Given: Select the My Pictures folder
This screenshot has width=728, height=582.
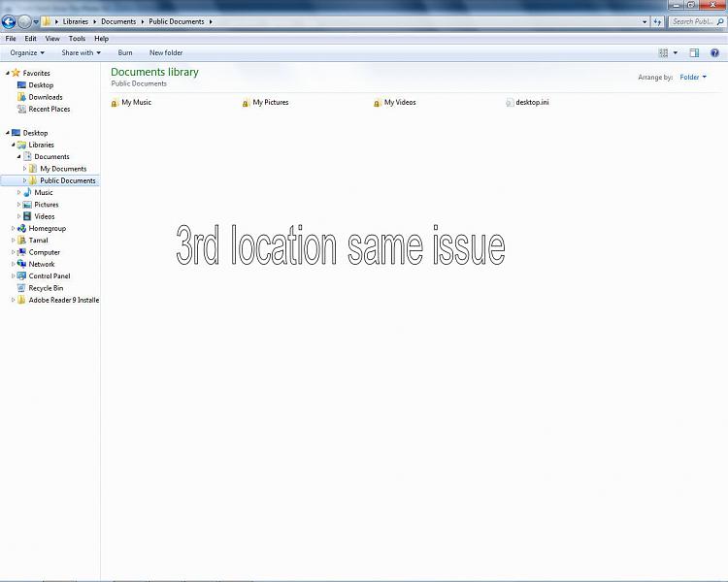Looking at the screenshot, I should pos(266,103).
